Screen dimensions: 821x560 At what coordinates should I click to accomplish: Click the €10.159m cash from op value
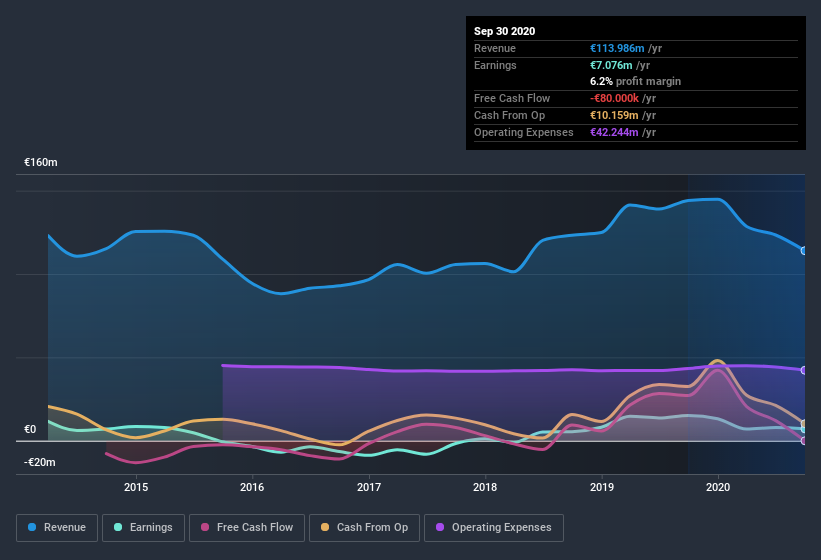click(x=614, y=115)
